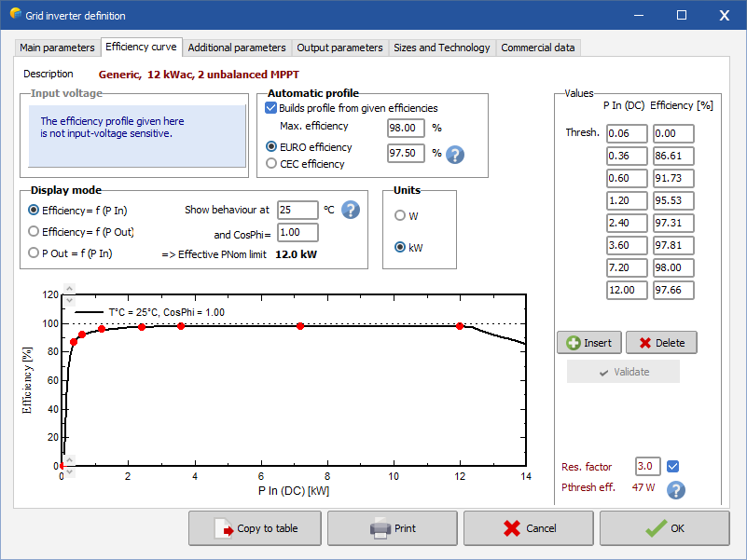Viewport: 747px width, 560px height.
Task: Click bottom axis scale down arrow near zero
Action: tap(70, 471)
